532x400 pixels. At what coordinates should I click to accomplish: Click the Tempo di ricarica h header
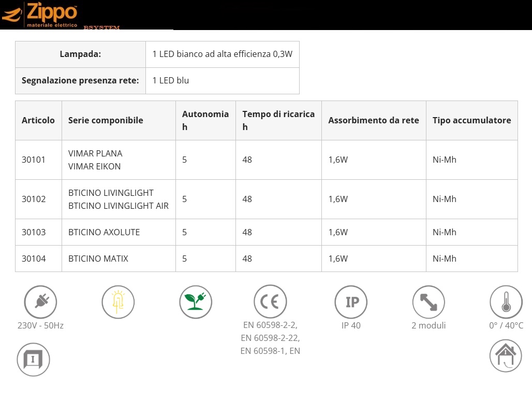click(278, 120)
